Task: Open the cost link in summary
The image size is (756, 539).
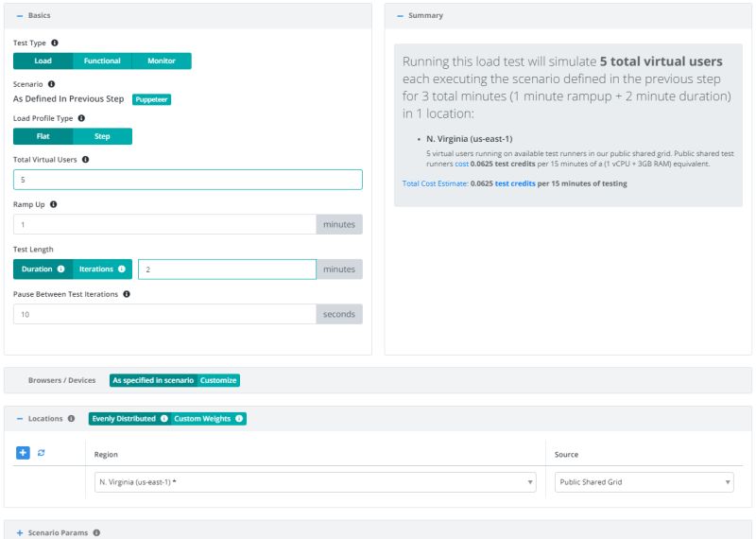Action: click(x=461, y=165)
